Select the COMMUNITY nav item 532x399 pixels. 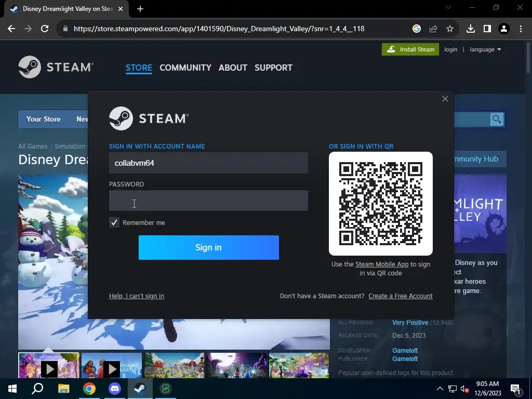[x=185, y=68]
